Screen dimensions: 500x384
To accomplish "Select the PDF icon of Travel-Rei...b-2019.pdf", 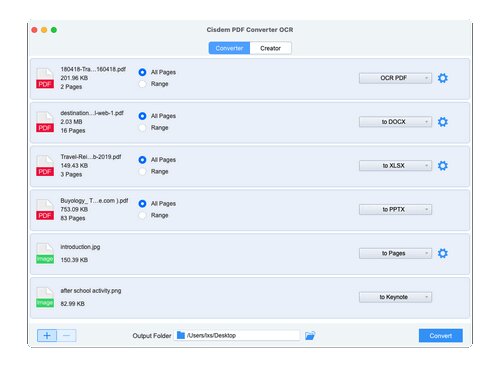I will (45, 166).
